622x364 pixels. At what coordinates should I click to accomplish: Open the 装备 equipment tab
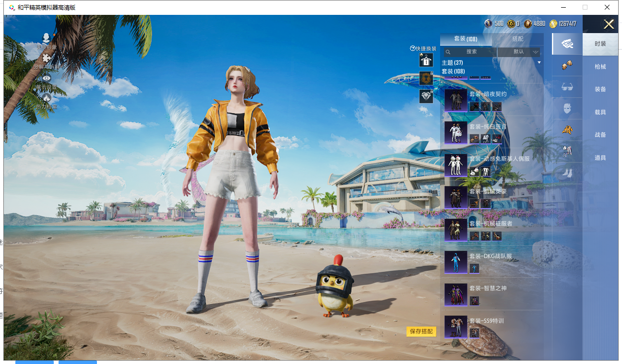click(x=600, y=89)
